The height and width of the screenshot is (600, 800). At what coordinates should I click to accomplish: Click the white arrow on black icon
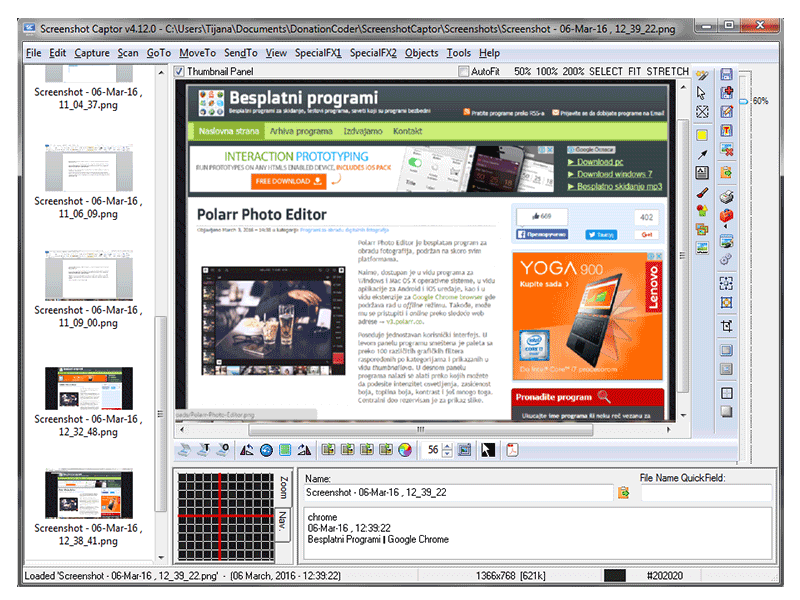[x=488, y=449]
